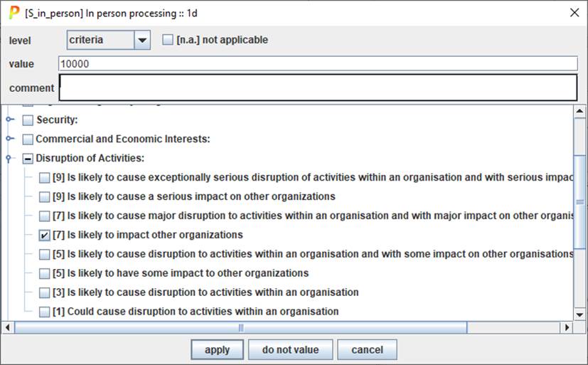Click the horizontal scrollbar thumb
The width and height of the screenshot is (588, 365).
[240, 327]
